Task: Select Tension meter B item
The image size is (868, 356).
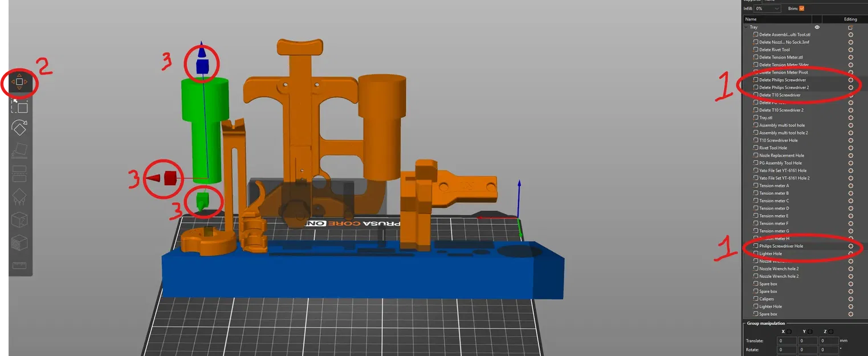Action: click(x=774, y=193)
